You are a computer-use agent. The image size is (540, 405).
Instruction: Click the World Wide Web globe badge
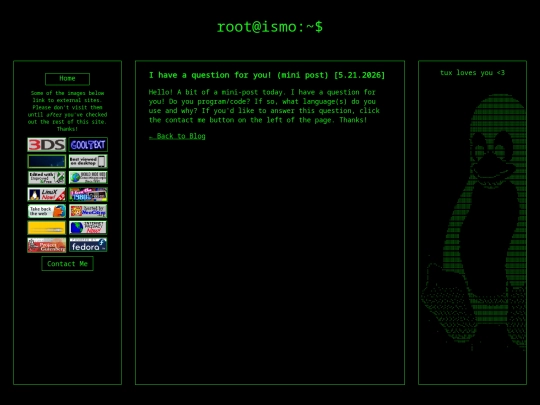point(88,178)
